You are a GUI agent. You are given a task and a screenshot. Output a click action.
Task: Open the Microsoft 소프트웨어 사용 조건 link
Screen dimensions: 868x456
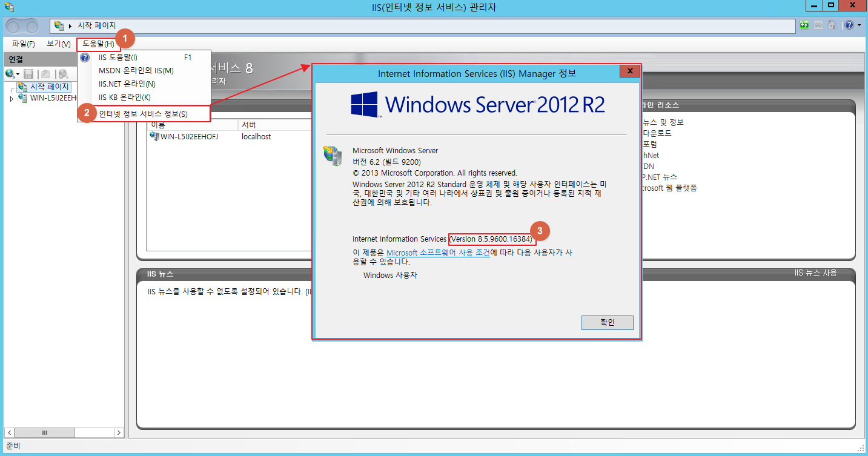[x=438, y=253]
